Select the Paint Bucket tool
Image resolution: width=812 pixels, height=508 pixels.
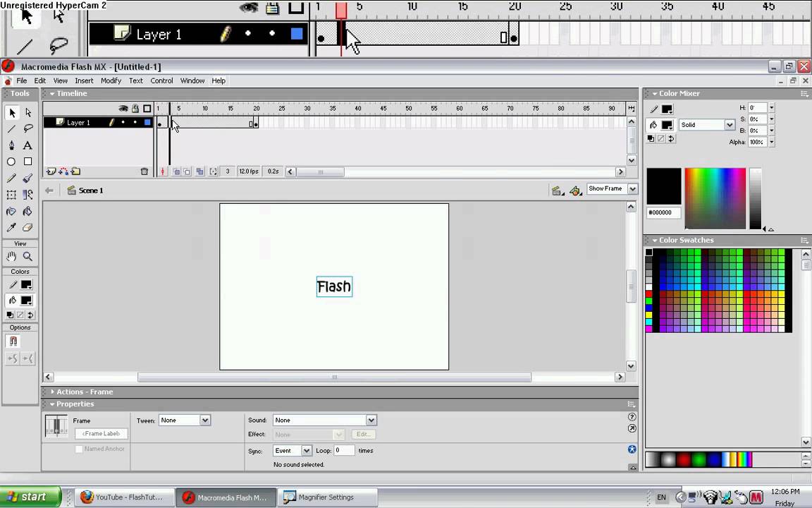pos(28,212)
